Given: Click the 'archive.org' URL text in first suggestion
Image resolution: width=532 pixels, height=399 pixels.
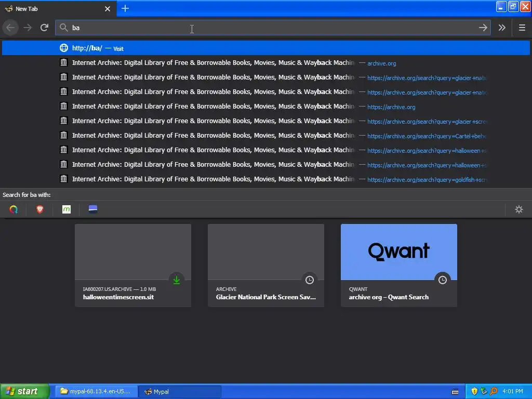Looking at the screenshot, I should pyautogui.click(x=381, y=63).
